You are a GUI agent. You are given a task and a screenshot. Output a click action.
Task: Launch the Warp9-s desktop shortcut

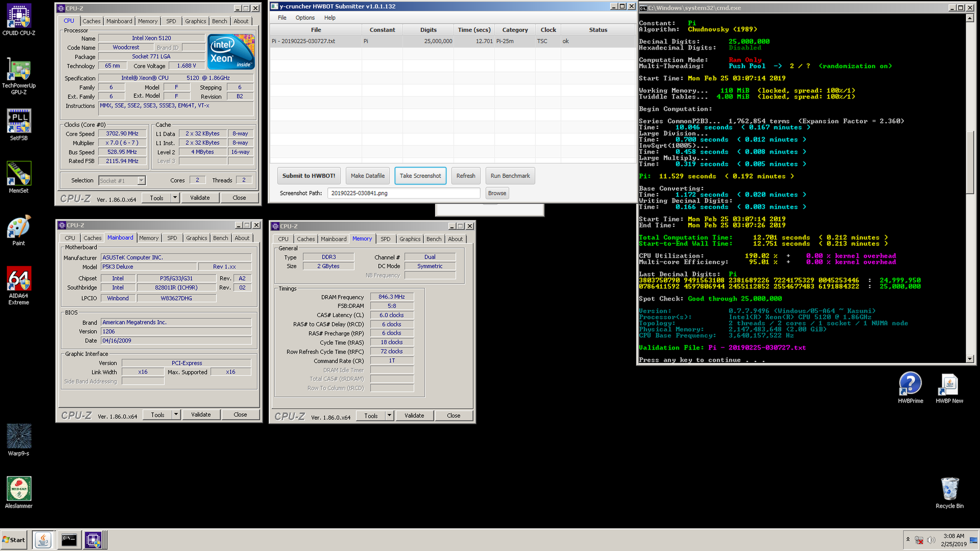(x=19, y=440)
